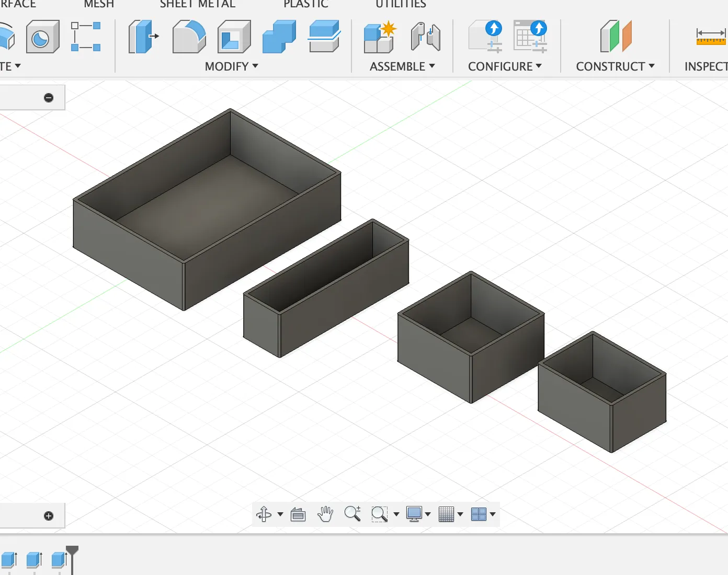Open the Grid and Snaps dropdown arrow

point(460,514)
